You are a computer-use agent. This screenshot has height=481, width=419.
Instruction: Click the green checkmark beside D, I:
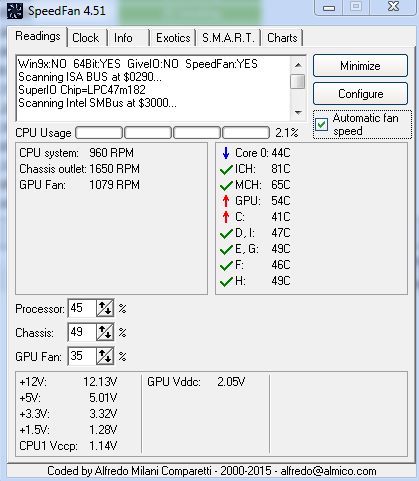click(226, 233)
